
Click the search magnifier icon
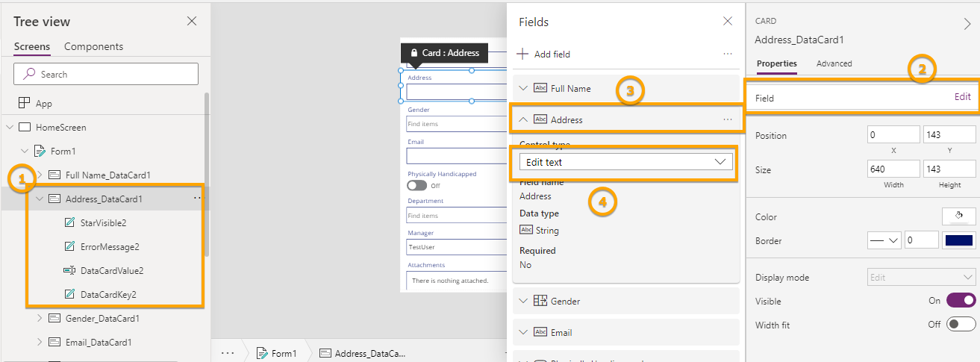pyautogui.click(x=30, y=74)
